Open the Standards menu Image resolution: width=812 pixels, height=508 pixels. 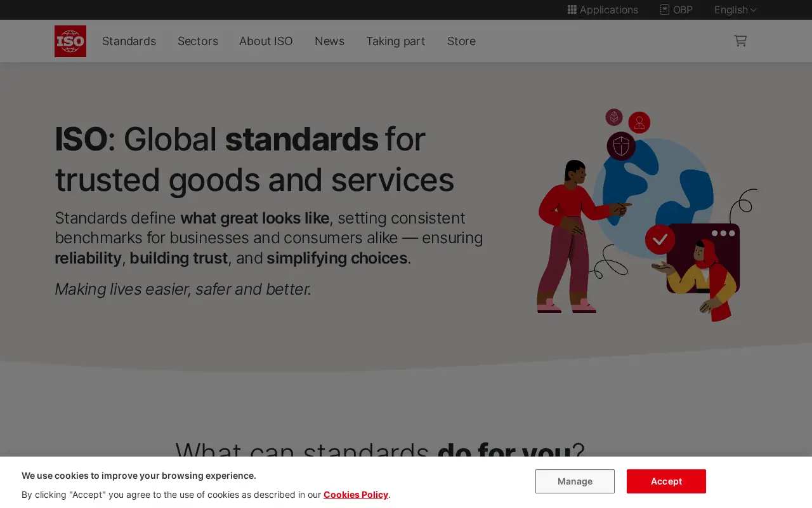point(129,41)
